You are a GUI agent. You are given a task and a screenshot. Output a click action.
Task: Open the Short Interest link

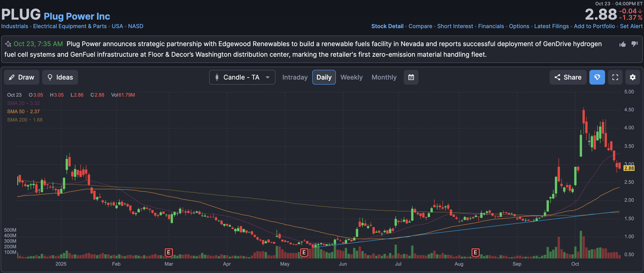(455, 26)
